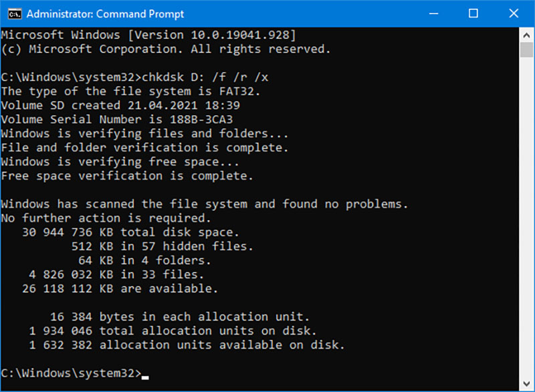Click the blinking cursor at the prompt
The image size is (535, 392).
pos(144,377)
